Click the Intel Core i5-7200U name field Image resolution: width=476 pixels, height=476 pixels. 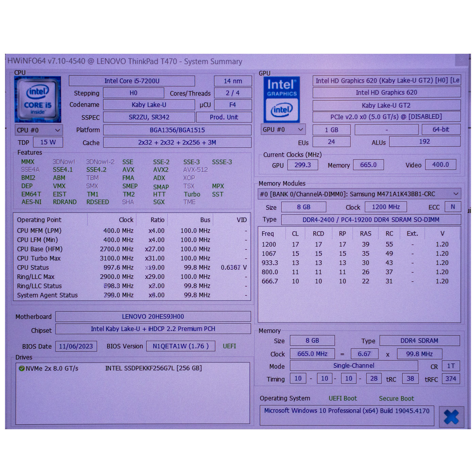coord(132,81)
